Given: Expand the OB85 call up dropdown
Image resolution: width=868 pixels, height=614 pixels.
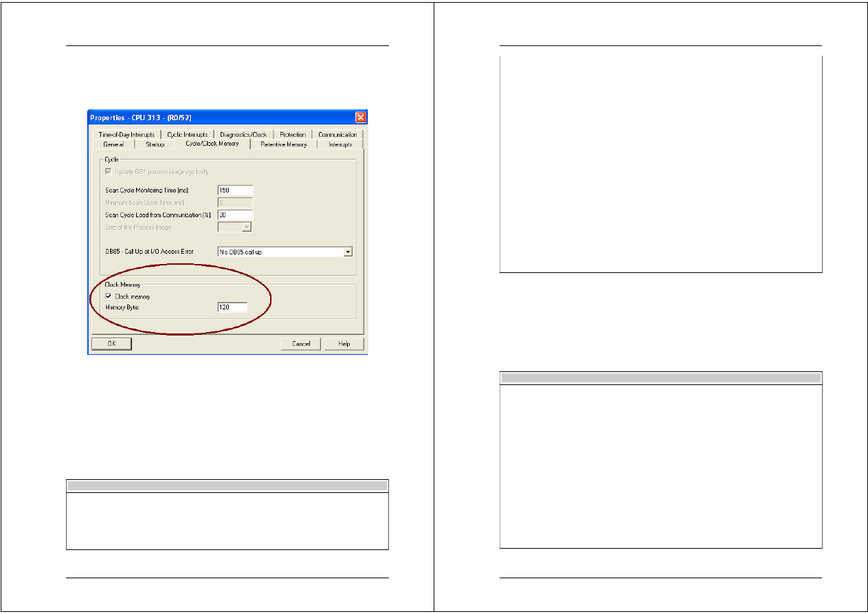Looking at the screenshot, I should pos(348,252).
